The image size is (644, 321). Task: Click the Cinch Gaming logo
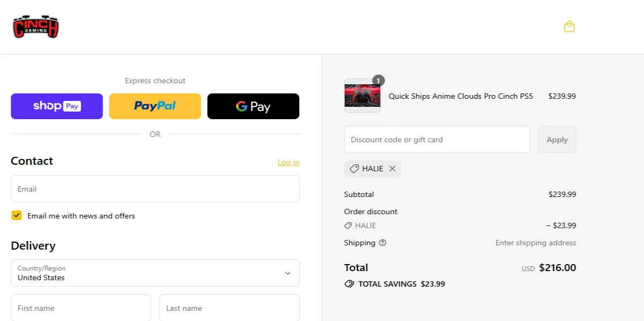point(35,26)
